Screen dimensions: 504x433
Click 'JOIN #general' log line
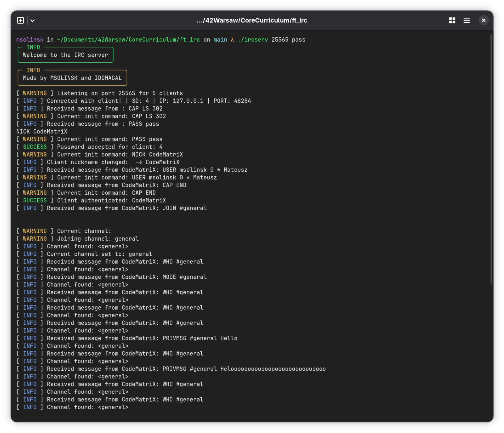(111, 208)
